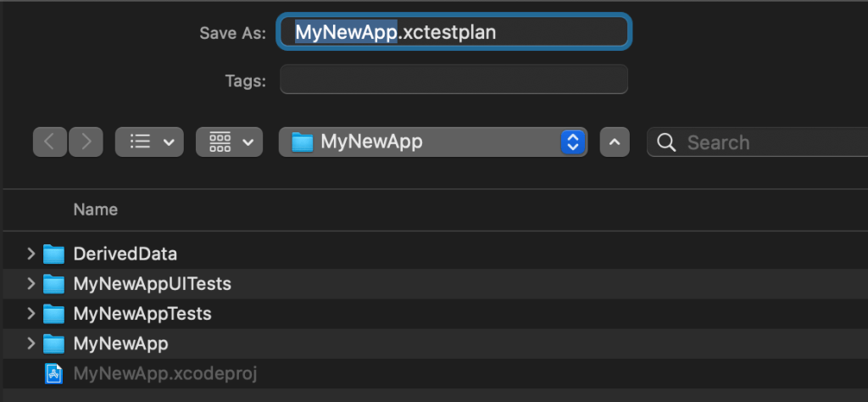Viewport: 868px width, 402px height.
Task: Expand the MyNewAppUITests folder disclosure triangle
Action: pos(31,283)
